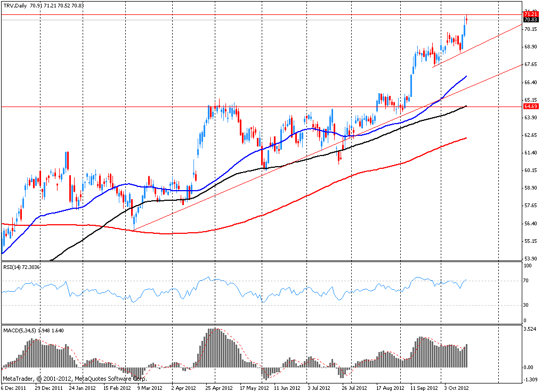
Task: Click the 3 Oct 2012 date marker
Action: [x=457, y=388]
